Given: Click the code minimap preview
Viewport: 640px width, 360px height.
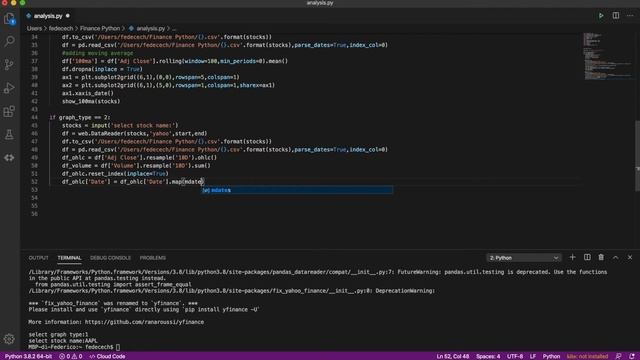Looking at the screenshot, I should coord(608,56).
